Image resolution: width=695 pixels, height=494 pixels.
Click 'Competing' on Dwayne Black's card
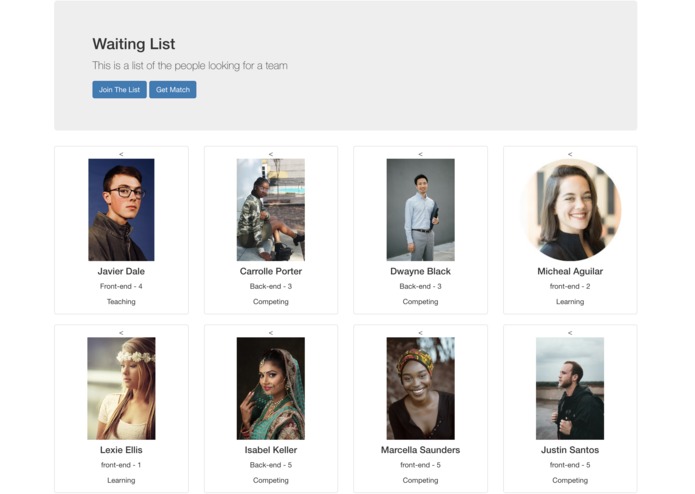pos(420,302)
